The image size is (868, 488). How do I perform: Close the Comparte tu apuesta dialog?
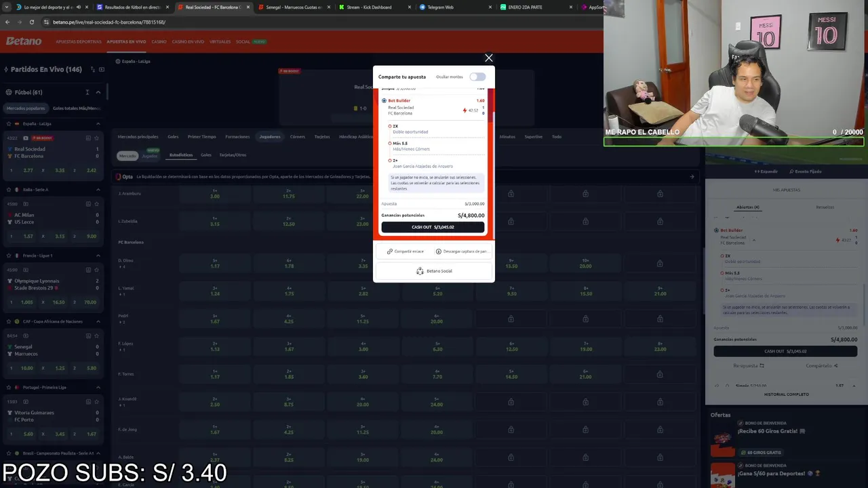(x=488, y=58)
